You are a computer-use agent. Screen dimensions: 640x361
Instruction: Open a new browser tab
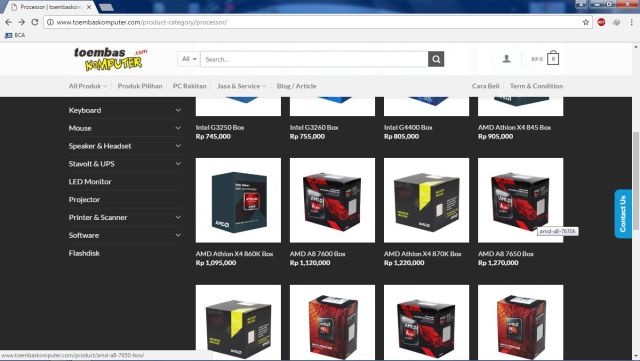click(106, 7)
